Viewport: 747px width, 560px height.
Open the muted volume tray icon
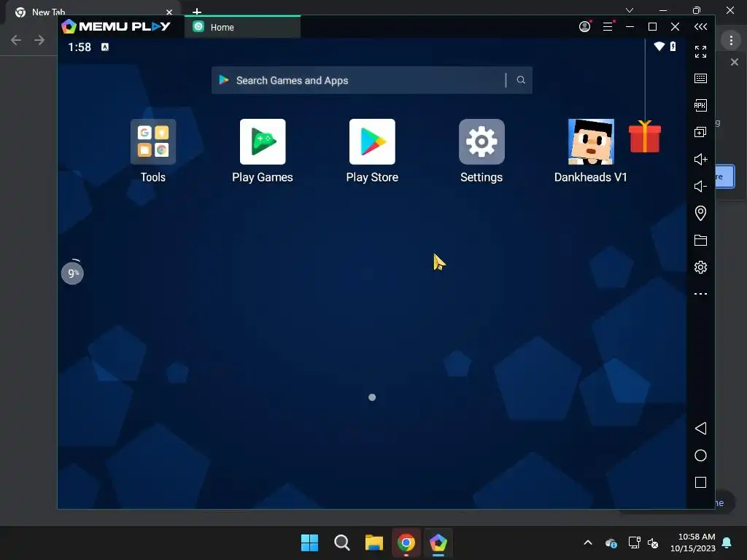coord(653,542)
